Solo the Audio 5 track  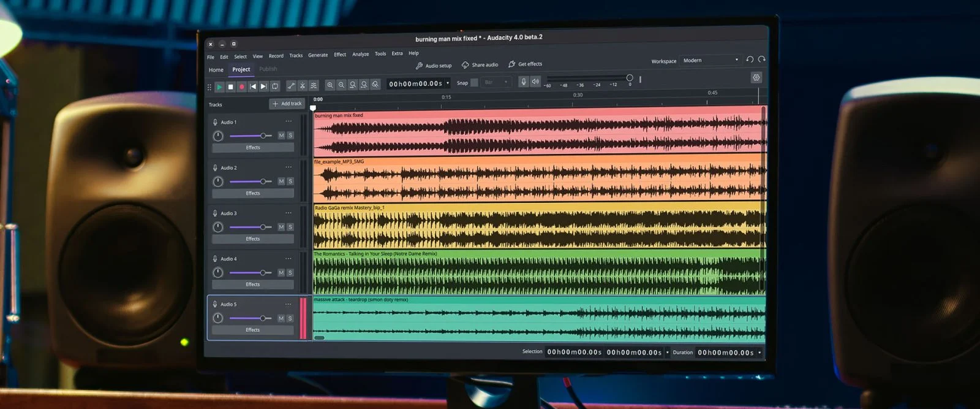290,318
